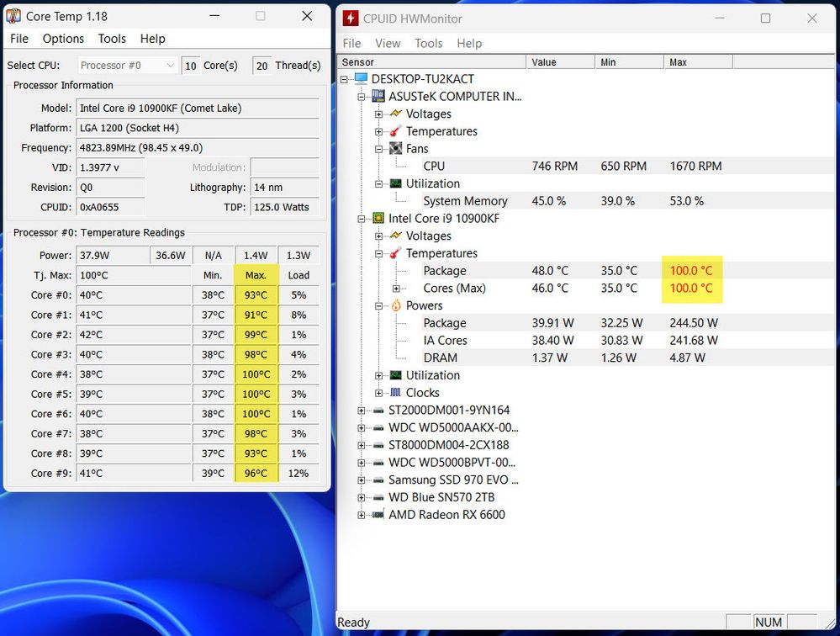The image size is (840, 636).
Task: Click the CPUID HWMonitor title bar icon
Action: [x=349, y=19]
